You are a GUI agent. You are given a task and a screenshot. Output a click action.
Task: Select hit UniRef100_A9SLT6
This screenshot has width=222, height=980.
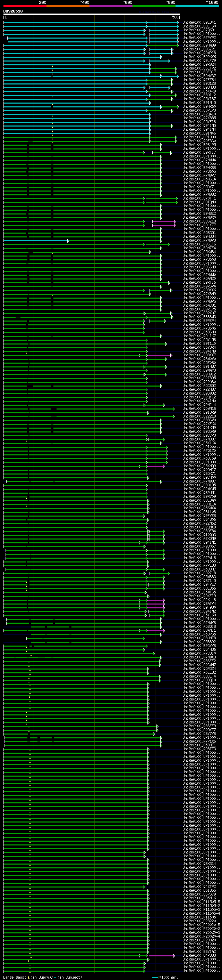click(199, 244)
